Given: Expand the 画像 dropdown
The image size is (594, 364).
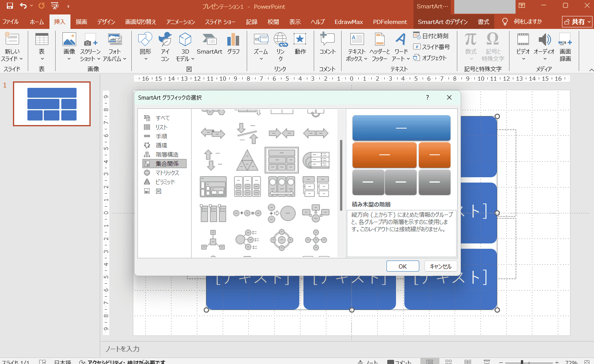Looking at the screenshot, I should [69, 59].
